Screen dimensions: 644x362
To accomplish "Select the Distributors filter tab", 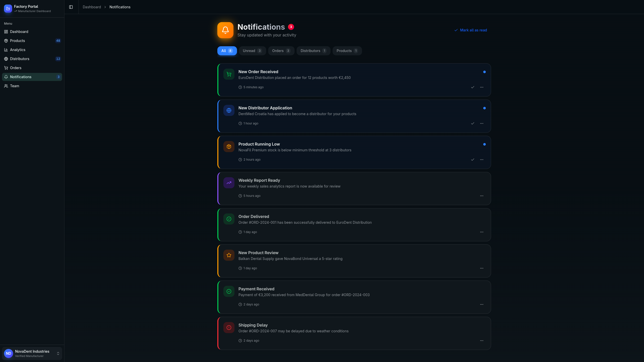I will [x=313, y=51].
